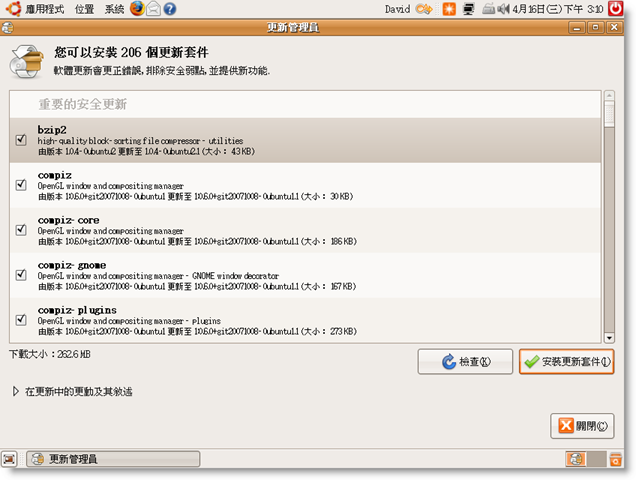Viewport: 636px width, 480px height.
Task: Click the user switcher icon beside David
Action: (423, 9)
